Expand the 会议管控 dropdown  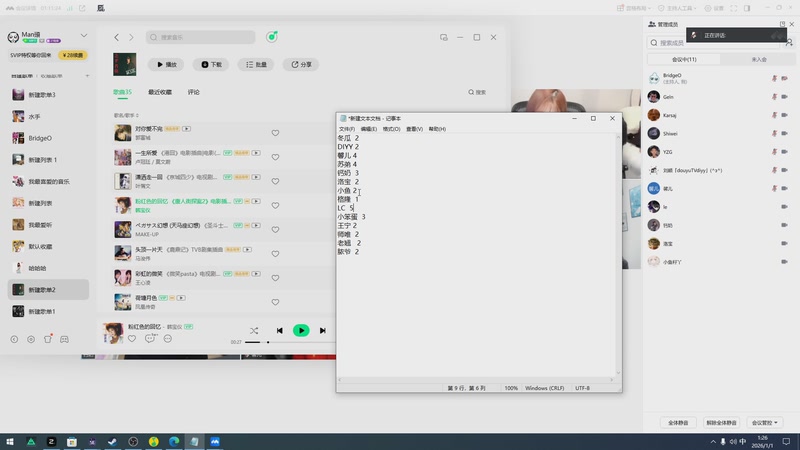click(x=765, y=422)
